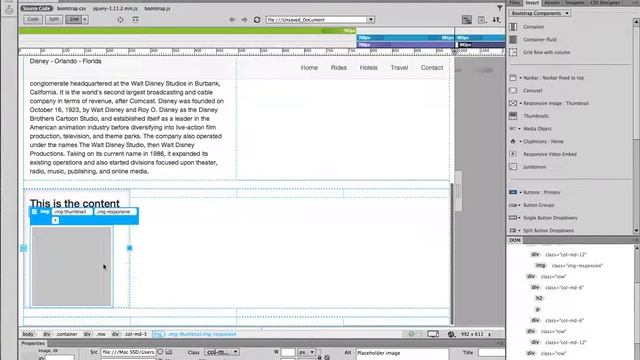Click the filter funnel icon

click(x=500, y=8)
